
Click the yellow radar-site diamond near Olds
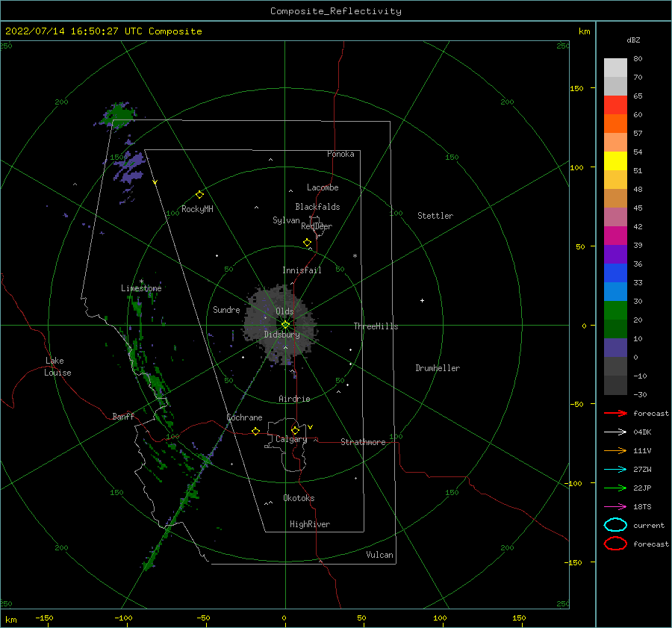tap(285, 325)
